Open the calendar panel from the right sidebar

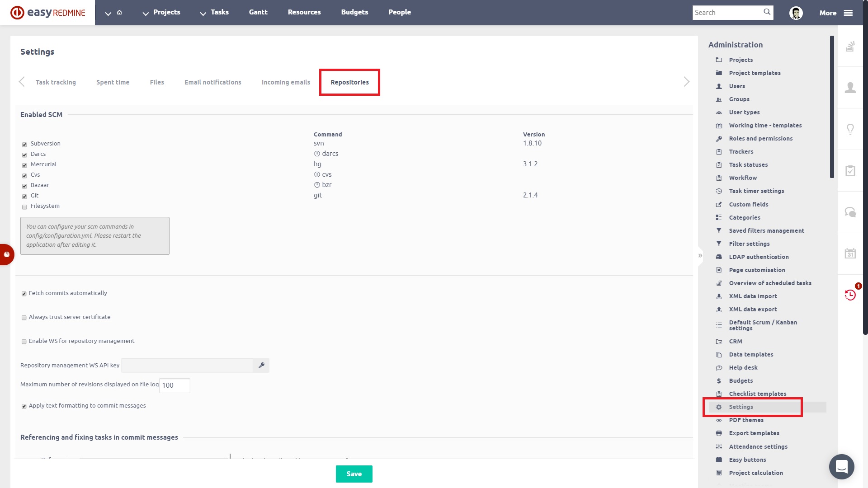point(850,253)
